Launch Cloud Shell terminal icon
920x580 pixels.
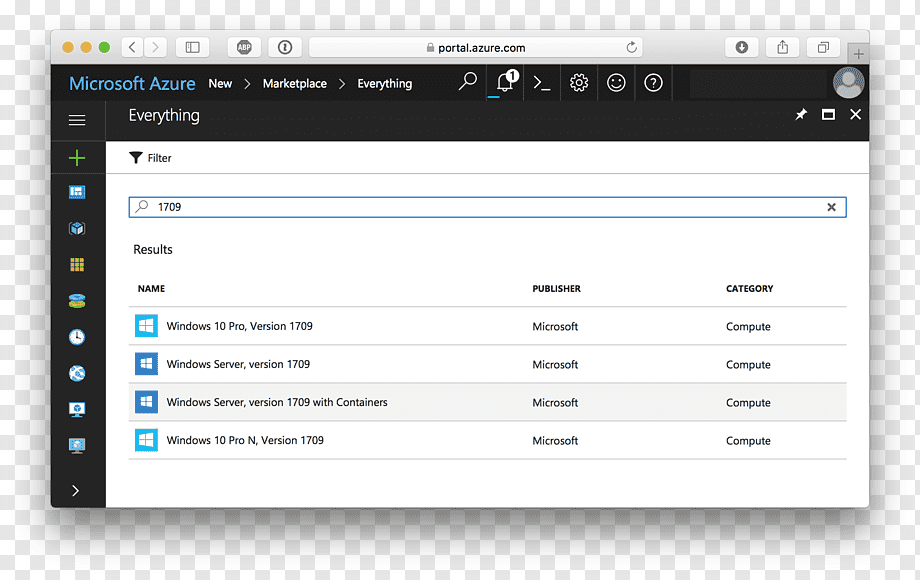click(542, 83)
